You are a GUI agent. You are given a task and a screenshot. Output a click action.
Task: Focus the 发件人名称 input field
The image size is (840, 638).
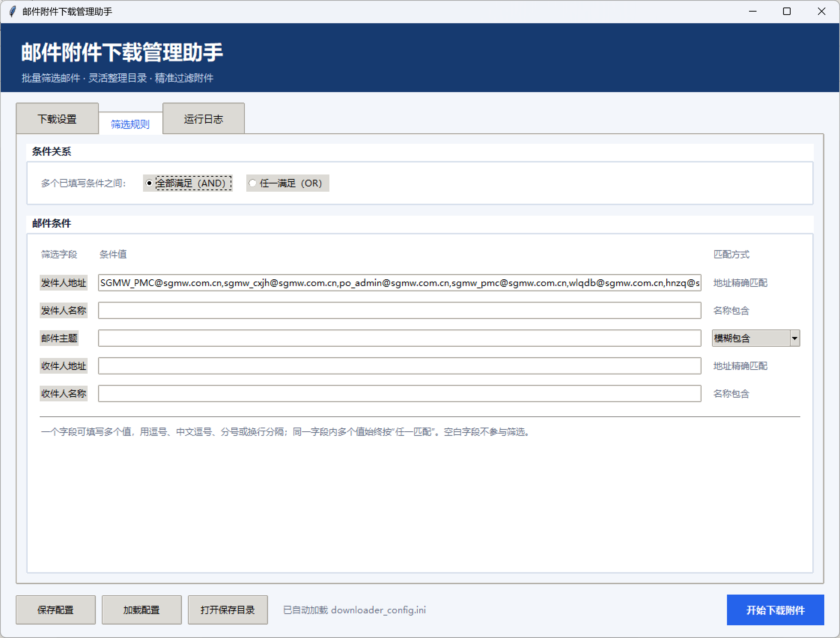(x=399, y=311)
